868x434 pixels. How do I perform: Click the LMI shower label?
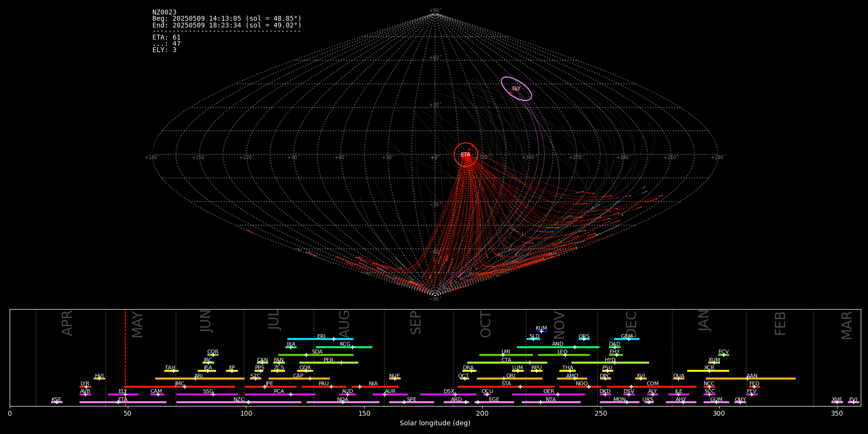click(505, 352)
